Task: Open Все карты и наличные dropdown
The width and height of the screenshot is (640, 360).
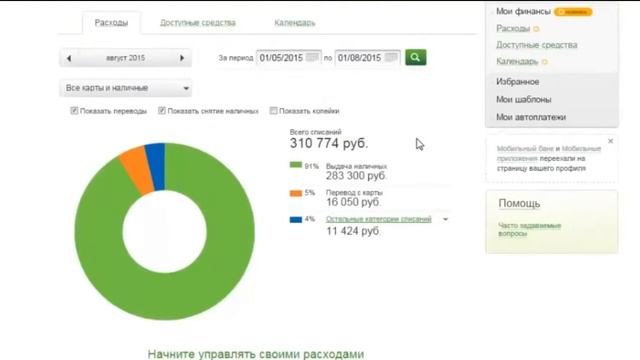Action: click(x=126, y=88)
